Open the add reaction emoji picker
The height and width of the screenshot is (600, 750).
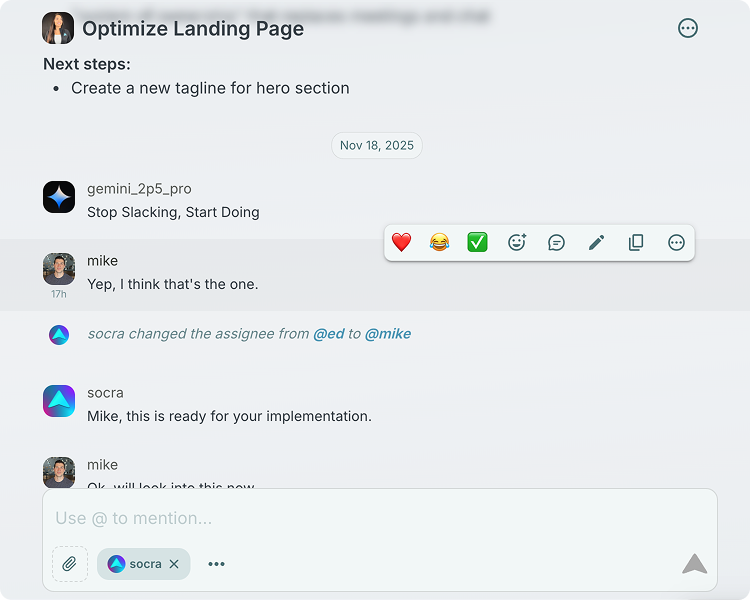517,243
